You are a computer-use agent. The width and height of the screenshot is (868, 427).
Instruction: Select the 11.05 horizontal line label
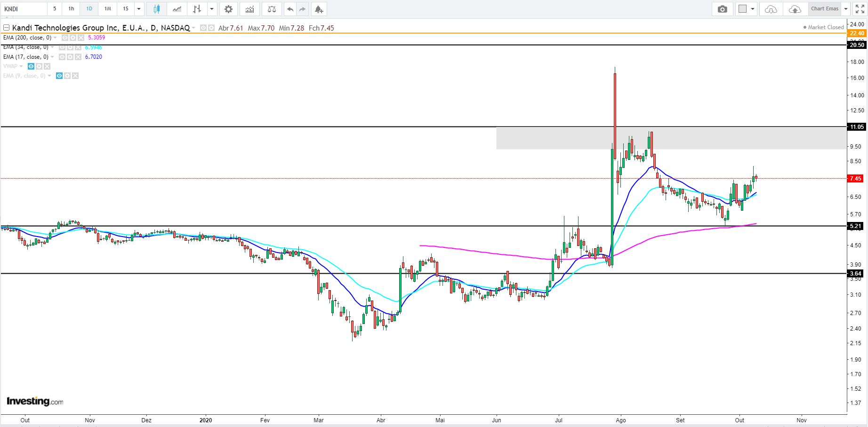[x=856, y=127]
